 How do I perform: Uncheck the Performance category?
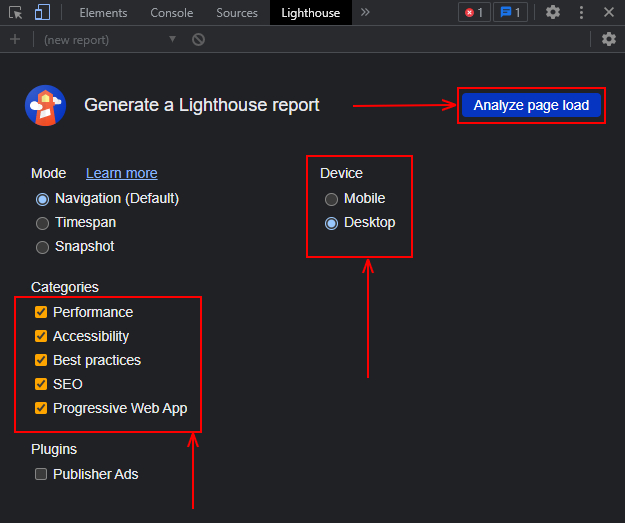point(41,312)
